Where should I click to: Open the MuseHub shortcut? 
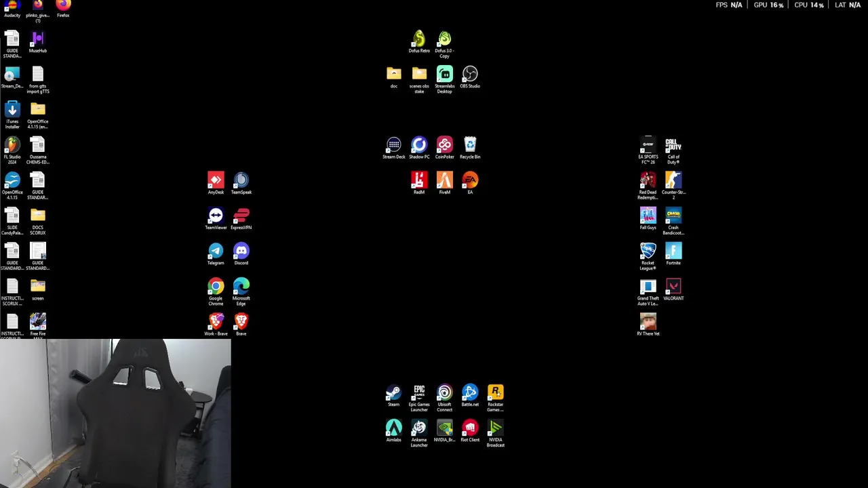coord(38,42)
